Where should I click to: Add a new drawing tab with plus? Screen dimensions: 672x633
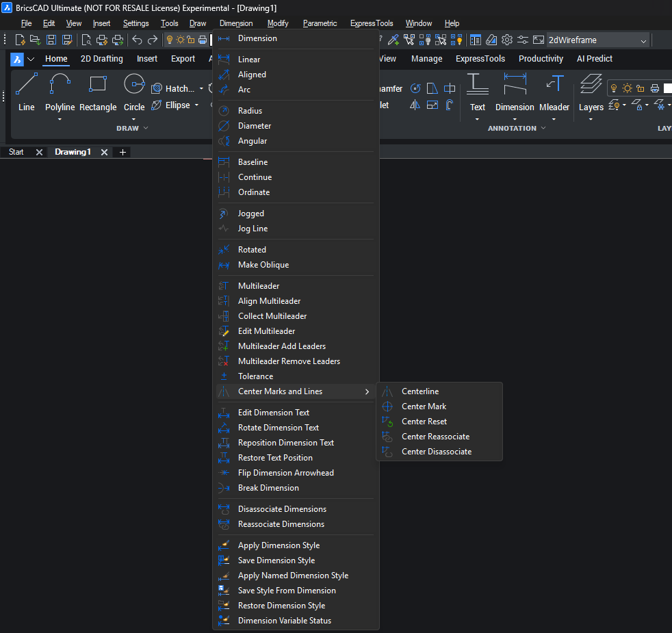tap(122, 152)
